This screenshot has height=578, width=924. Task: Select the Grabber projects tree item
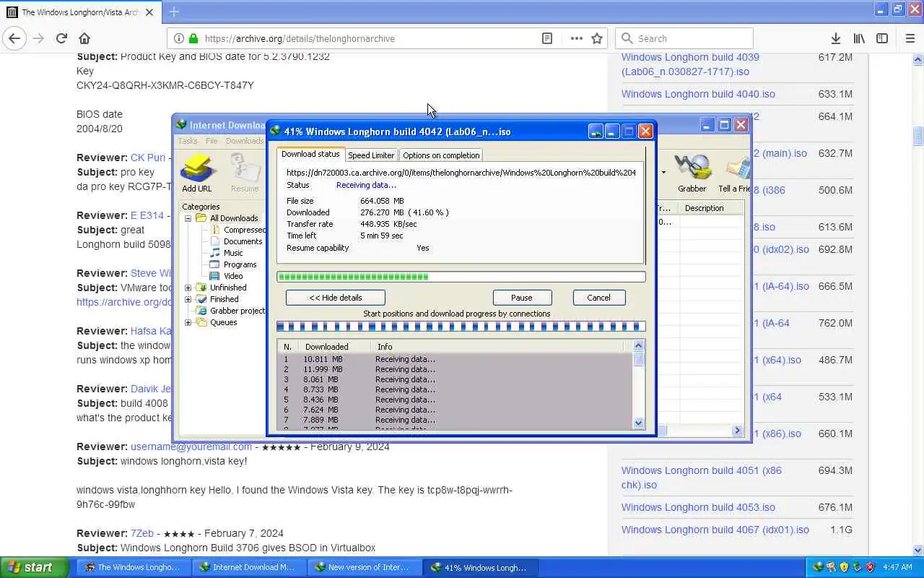[x=237, y=311]
